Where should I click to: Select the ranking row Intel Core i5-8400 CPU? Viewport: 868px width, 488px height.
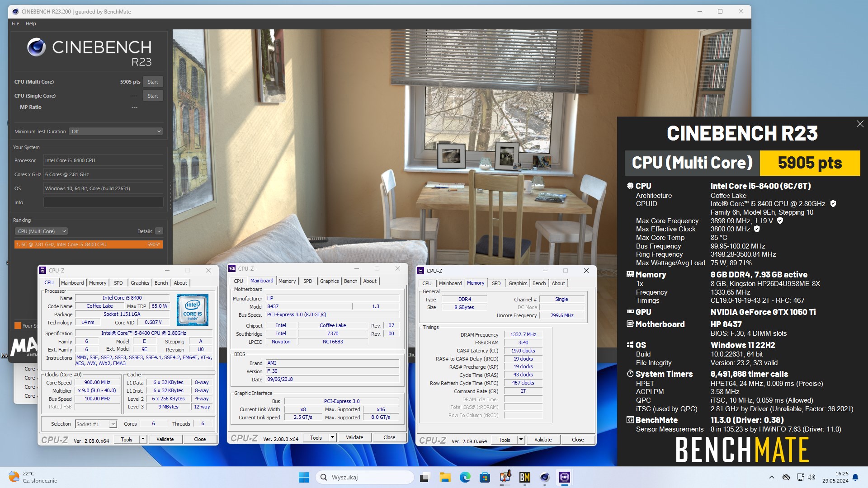(88, 244)
